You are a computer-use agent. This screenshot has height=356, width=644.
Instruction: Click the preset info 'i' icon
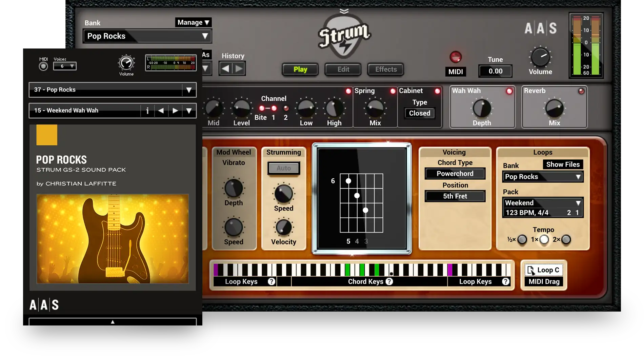[x=147, y=111]
